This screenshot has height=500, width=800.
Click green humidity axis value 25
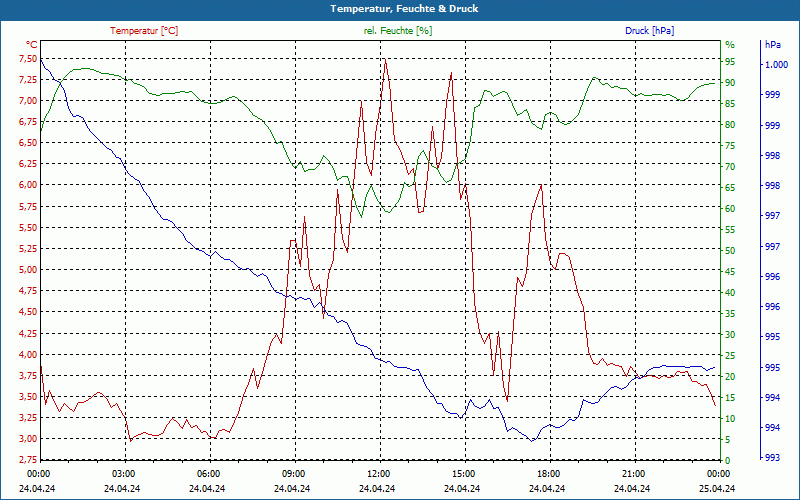pos(730,356)
